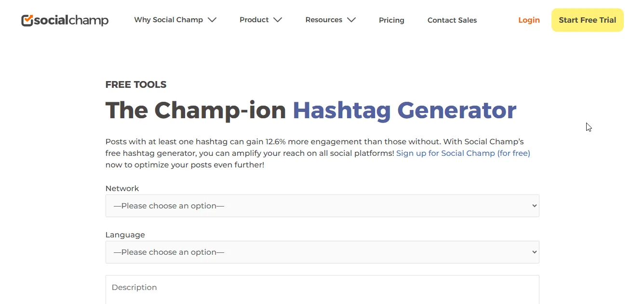Image resolution: width=644 pixels, height=304 pixels.
Task: Select the Hashtag Generator heading text
Action: click(404, 110)
